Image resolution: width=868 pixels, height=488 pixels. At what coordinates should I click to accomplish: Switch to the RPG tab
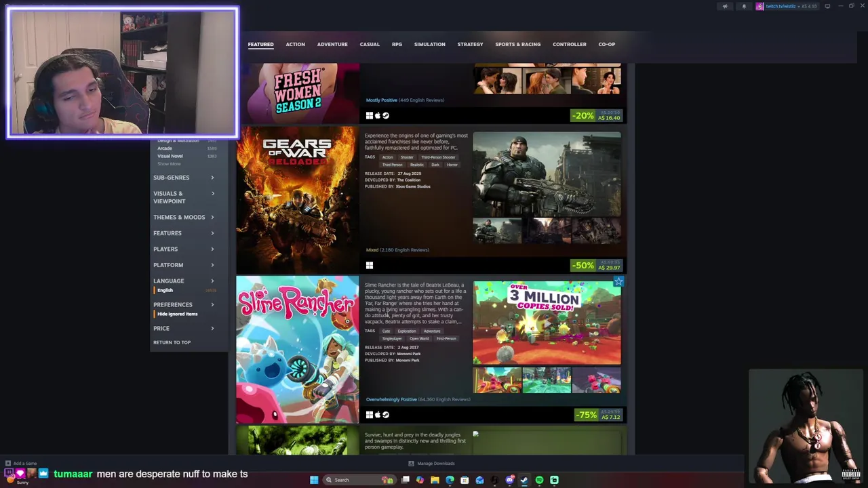click(397, 44)
